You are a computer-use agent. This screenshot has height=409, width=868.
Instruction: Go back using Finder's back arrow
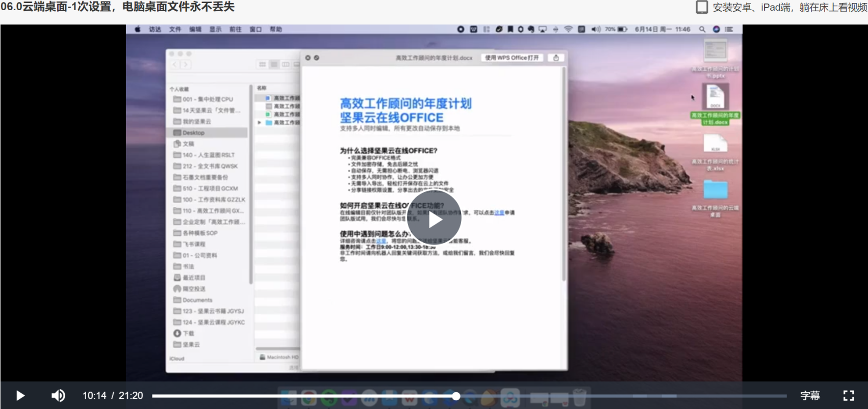pos(175,64)
